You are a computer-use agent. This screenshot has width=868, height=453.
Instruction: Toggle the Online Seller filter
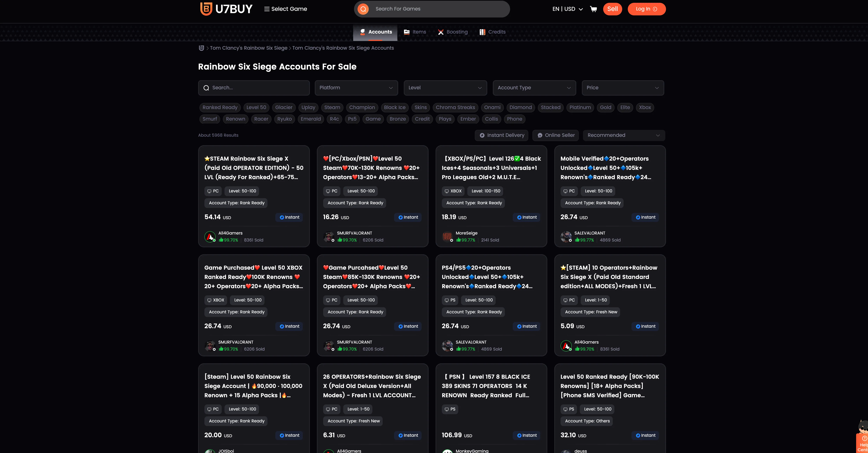click(x=555, y=135)
